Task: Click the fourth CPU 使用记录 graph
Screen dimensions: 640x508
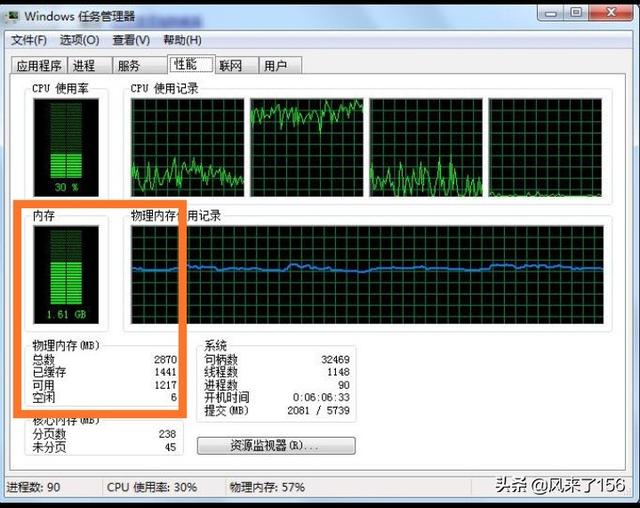Action: point(545,147)
